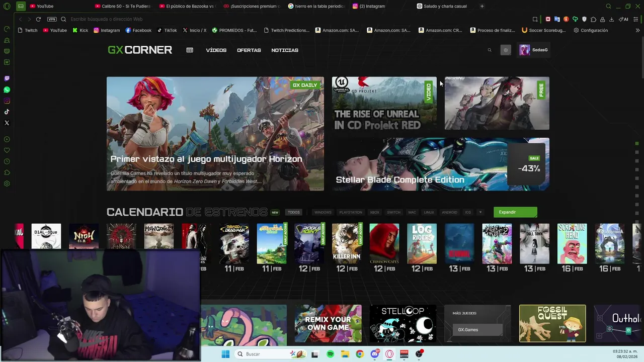The height and width of the screenshot is (362, 644).
Task: Click GX.Games button under Más Juegos
Action: 477,330
